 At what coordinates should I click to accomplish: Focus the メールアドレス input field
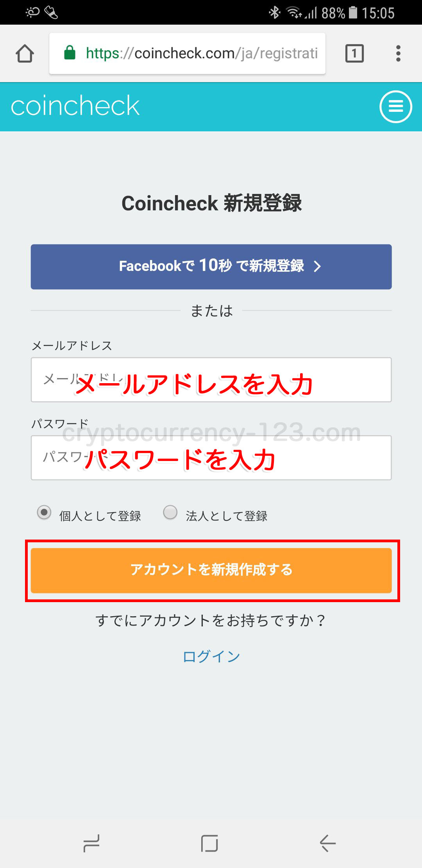211,380
